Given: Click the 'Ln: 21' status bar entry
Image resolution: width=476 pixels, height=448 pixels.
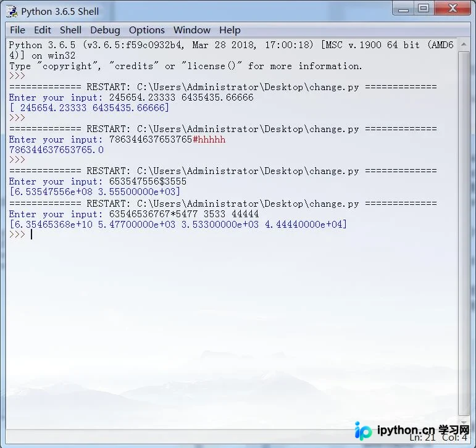Looking at the screenshot, I should pos(422,438).
